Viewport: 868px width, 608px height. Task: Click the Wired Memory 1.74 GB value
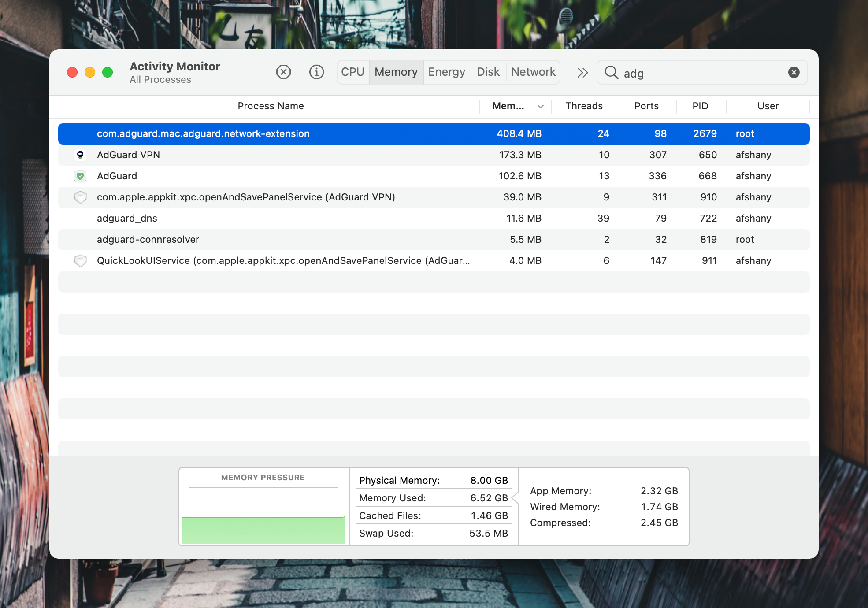click(x=659, y=507)
